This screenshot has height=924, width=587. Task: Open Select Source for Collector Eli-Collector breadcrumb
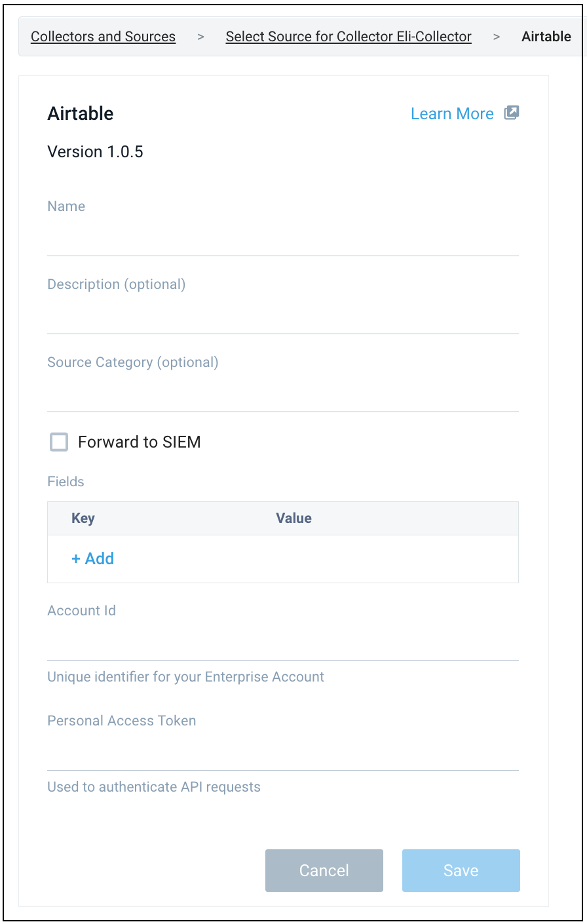pos(349,37)
